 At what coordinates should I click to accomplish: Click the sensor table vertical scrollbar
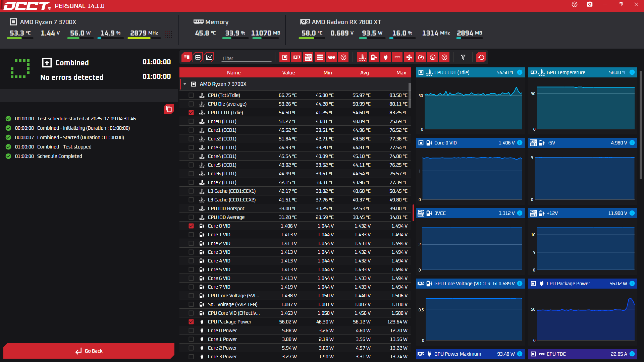point(410,96)
